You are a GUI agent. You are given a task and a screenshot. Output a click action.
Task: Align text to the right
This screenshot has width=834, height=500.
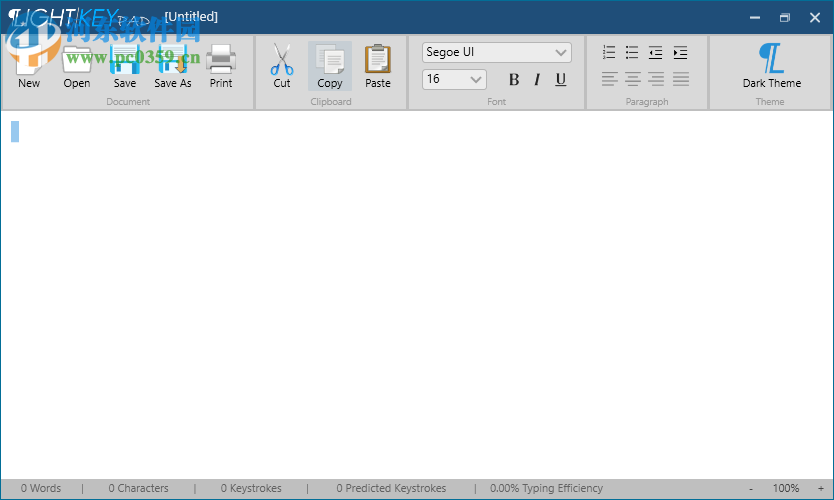[656, 79]
